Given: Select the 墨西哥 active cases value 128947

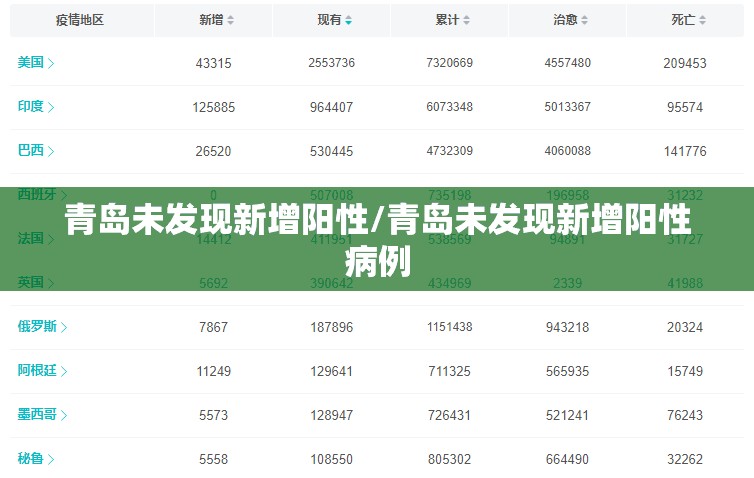Looking at the screenshot, I should (331, 415).
